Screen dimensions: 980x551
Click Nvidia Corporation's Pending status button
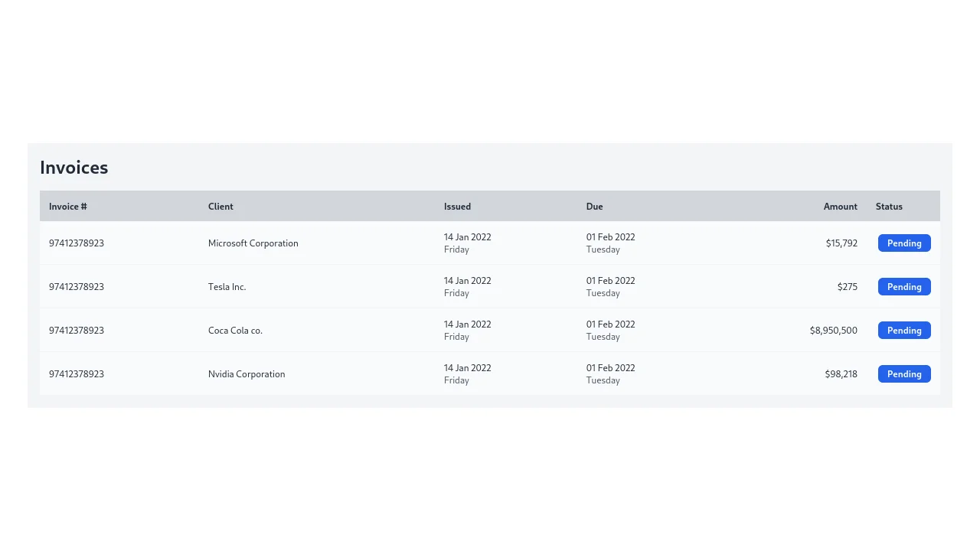pyautogui.click(x=904, y=374)
